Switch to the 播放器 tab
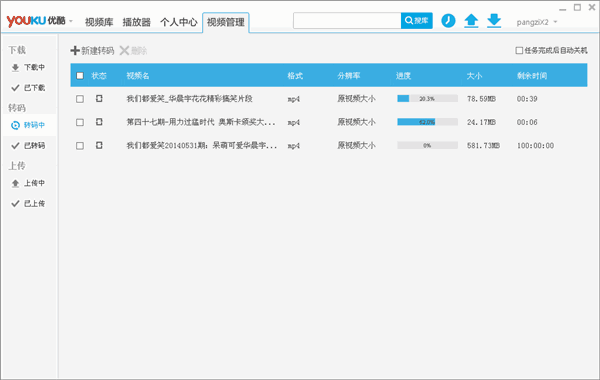Image resolution: width=600 pixels, height=380 pixels. coord(136,22)
